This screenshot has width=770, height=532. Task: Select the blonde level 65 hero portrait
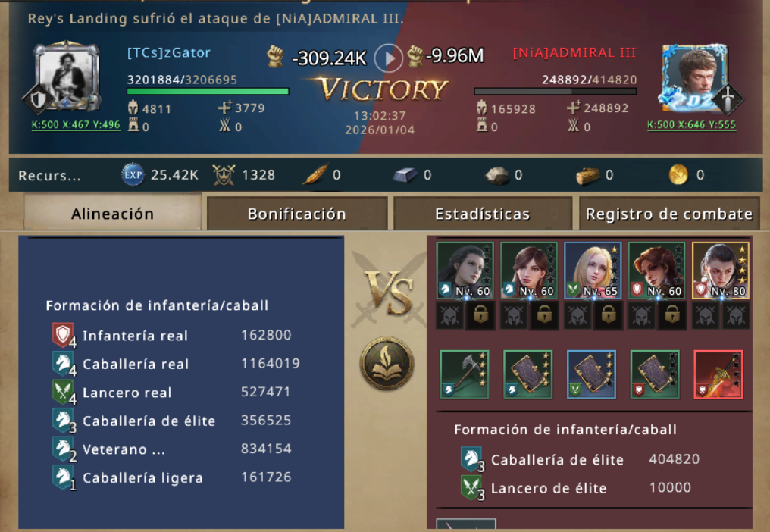click(593, 271)
